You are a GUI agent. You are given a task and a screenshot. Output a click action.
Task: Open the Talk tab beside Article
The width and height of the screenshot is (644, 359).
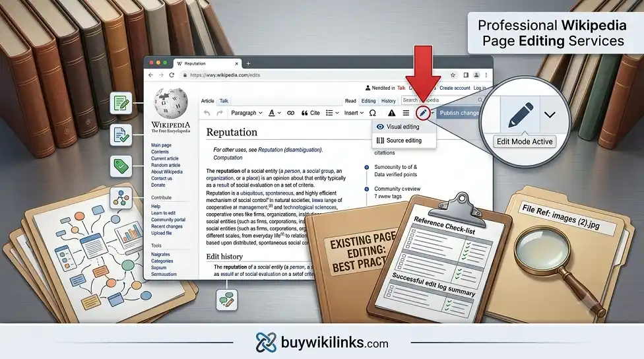pos(224,101)
